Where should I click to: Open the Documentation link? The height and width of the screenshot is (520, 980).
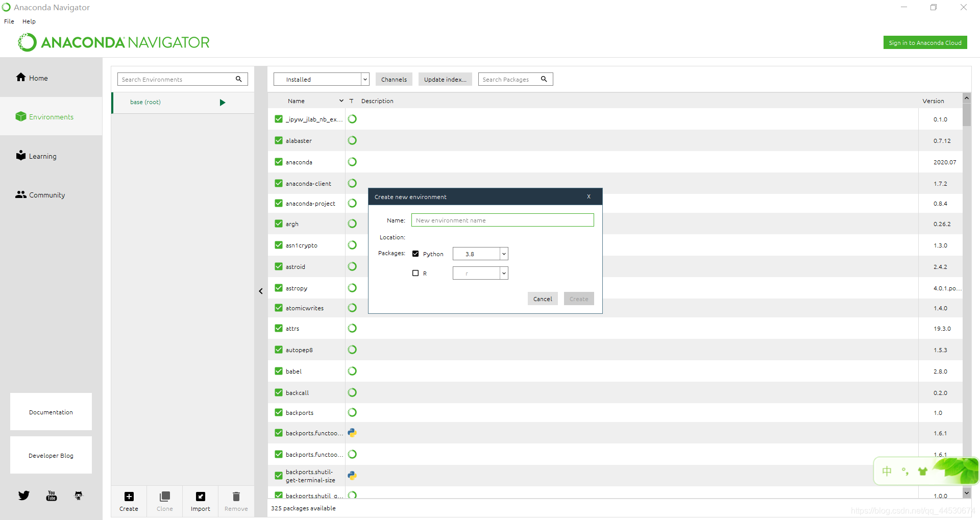pyautogui.click(x=51, y=412)
